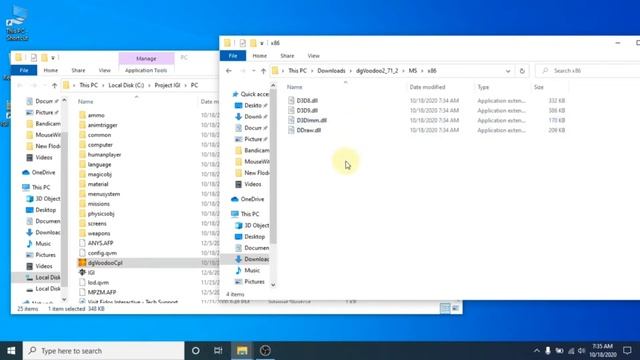Viewport: 640px width, 360px height.
Task: Click the Refresh button in x86 address bar
Action: tap(522, 71)
